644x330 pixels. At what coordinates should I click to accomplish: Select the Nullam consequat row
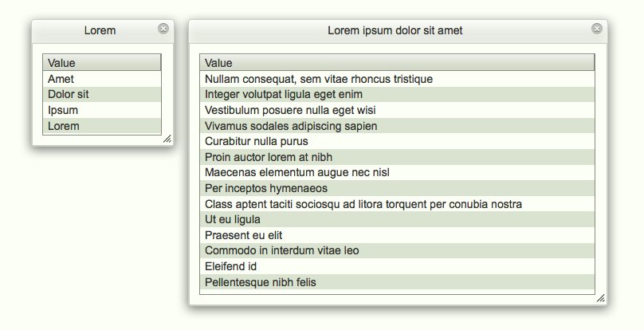(397, 79)
